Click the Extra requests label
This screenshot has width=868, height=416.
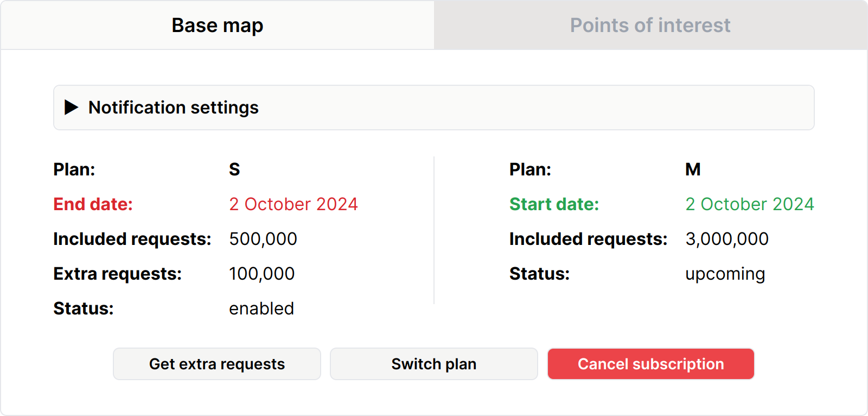point(117,274)
